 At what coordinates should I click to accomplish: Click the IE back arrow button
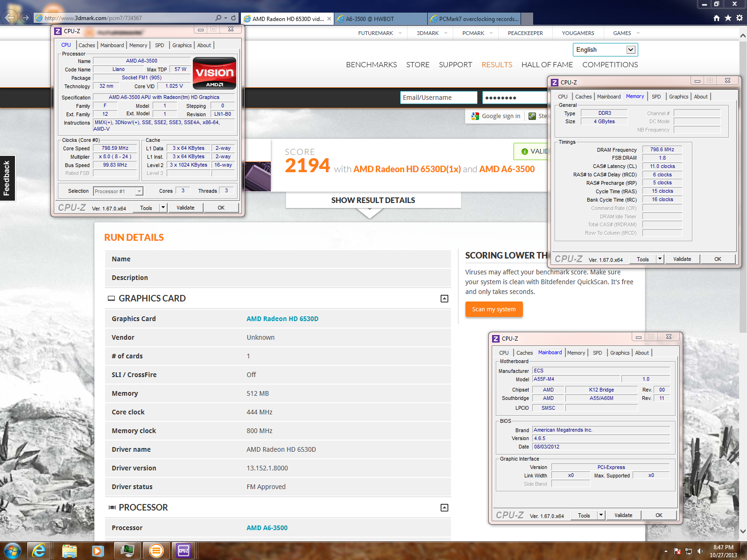(10, 18)
